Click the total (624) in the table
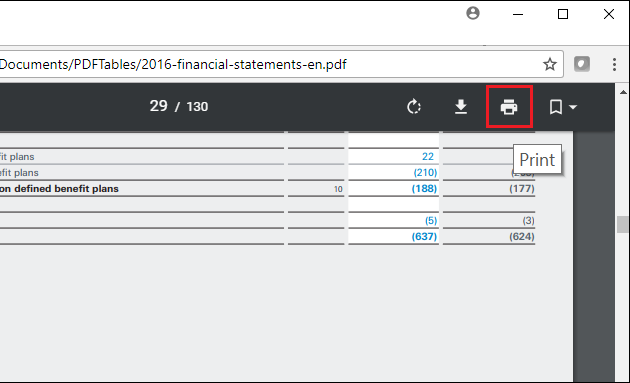This screenshot has height=383, width=630. click(522, 236)
